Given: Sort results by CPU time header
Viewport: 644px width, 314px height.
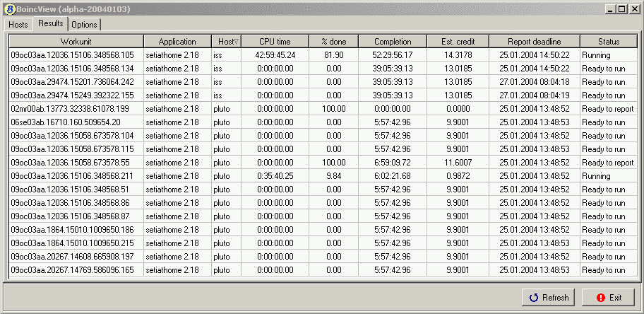Looking at the screenshot, I should click(x=275, y=42).
